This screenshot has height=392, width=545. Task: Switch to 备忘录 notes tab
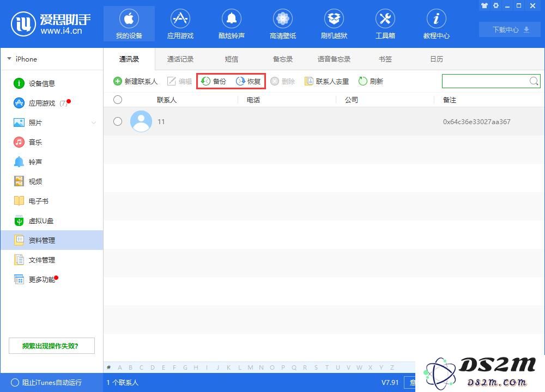(282, 59)
